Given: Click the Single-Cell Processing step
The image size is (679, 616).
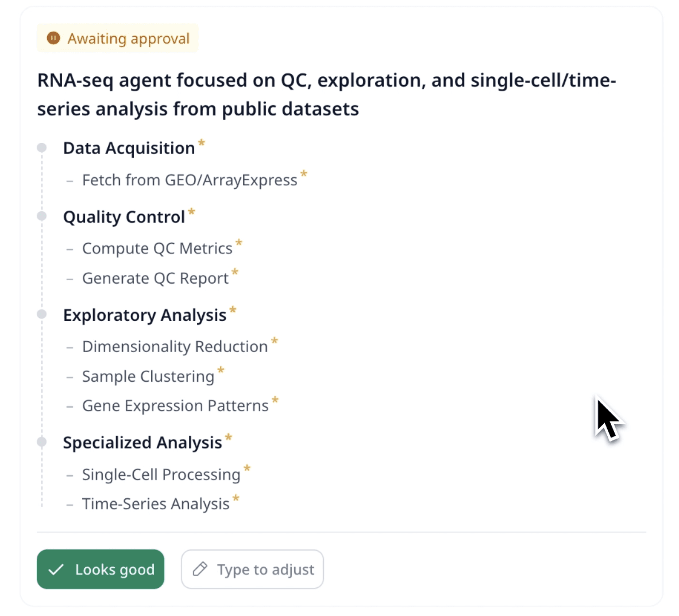Looking at the screenshot, I should coord(161,475).
